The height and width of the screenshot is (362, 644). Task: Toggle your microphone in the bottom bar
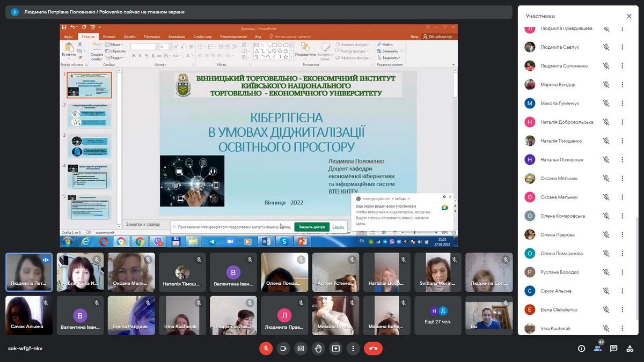pyautogui.click(x=266, y=349)
